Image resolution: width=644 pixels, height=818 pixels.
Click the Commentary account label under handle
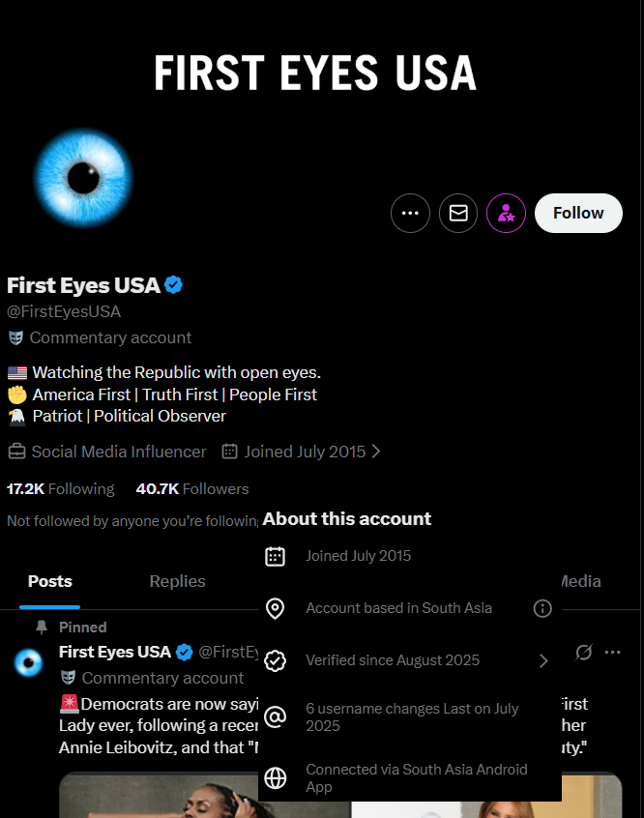tap(110, 337)
